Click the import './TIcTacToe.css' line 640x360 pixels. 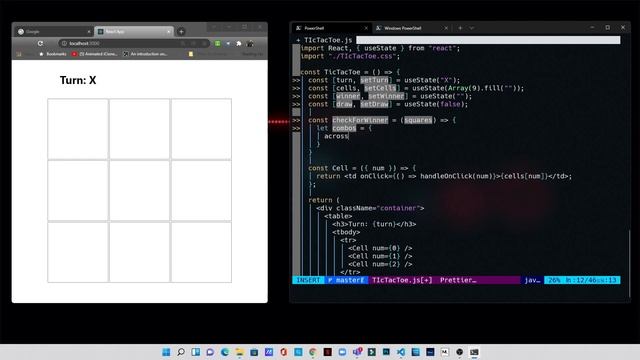tap(350, 56)
